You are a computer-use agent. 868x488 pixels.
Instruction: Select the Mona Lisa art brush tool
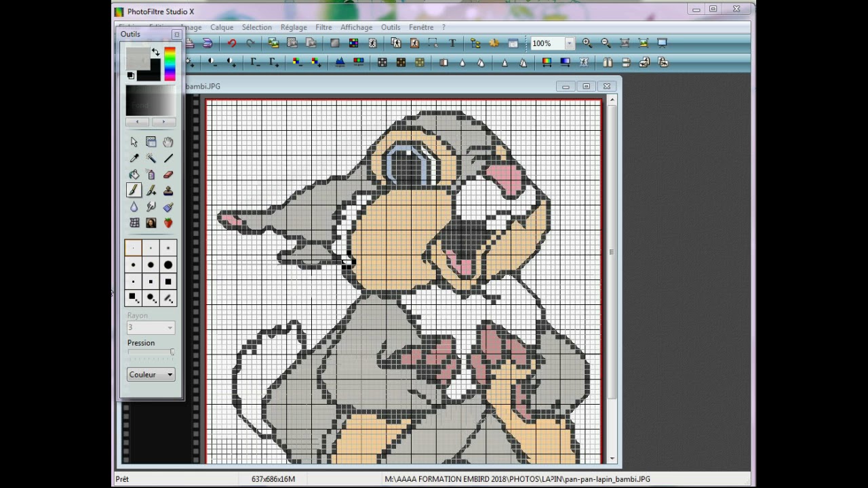[x=151, y=223]
